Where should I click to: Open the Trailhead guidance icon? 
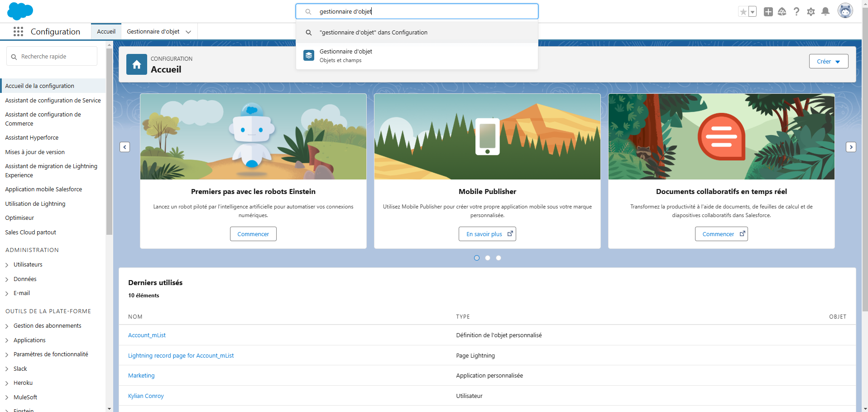(x=782, y=12)
